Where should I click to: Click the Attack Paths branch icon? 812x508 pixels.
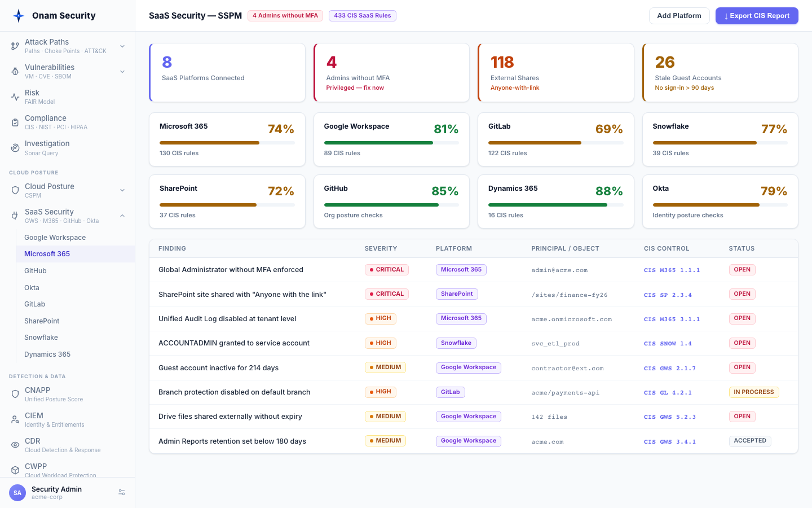coord(15,46)
